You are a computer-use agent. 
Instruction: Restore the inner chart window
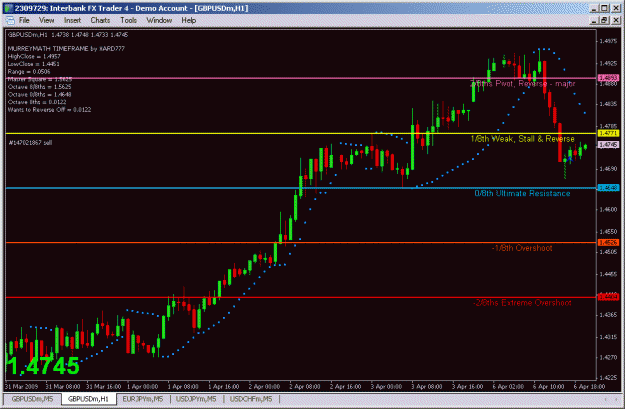[x=605, y=20]
